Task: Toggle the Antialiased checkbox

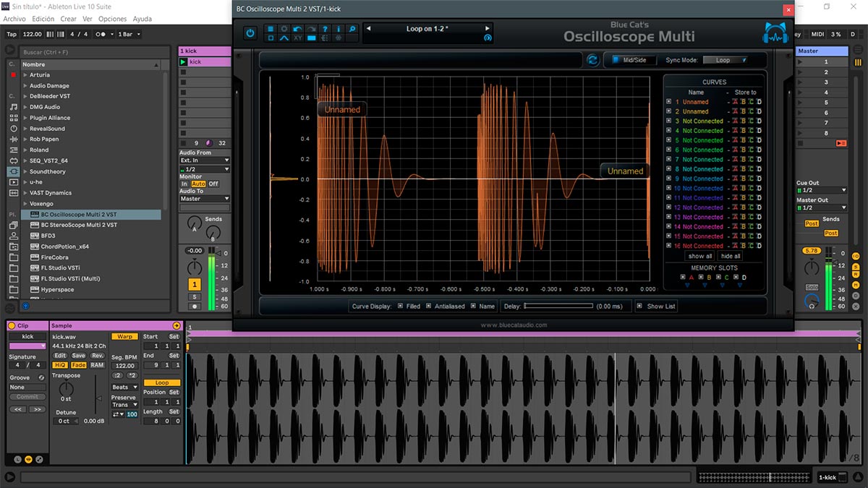Action: pyautogui.click(x=428, y=307)
